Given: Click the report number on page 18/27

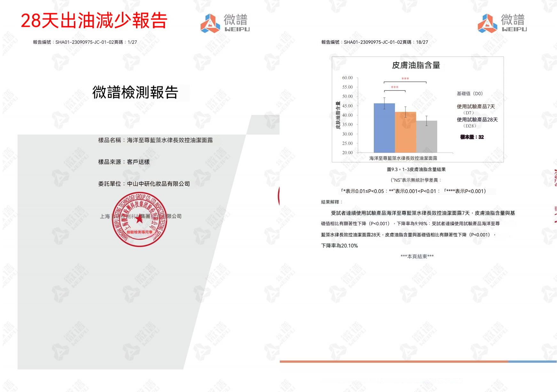Looking at the screenshot, I should (374, 42).
